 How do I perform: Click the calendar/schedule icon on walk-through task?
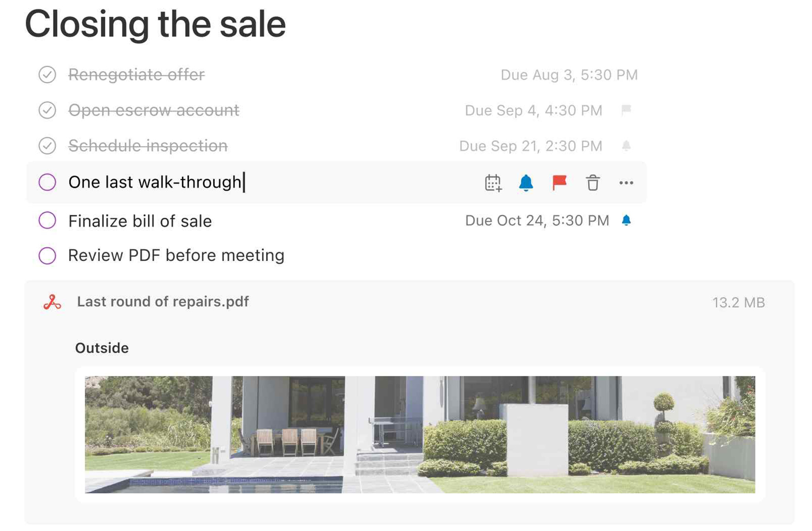point(493,182)
